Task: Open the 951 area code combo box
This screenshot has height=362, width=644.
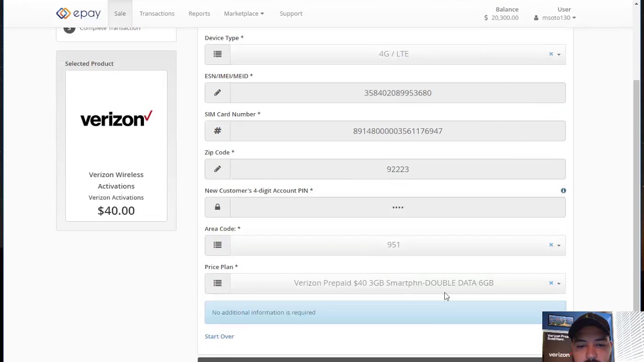Action: [x=398, y=245]
